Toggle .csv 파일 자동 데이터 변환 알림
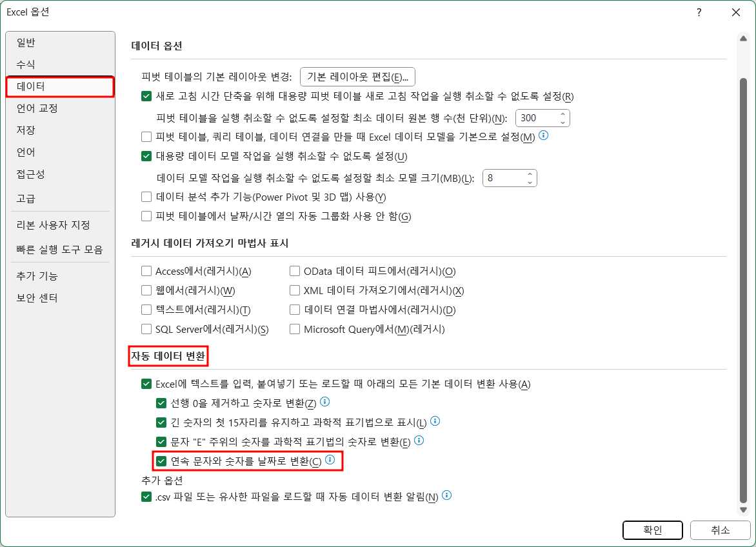The image size is (756, 547). [x=146, y=497]
